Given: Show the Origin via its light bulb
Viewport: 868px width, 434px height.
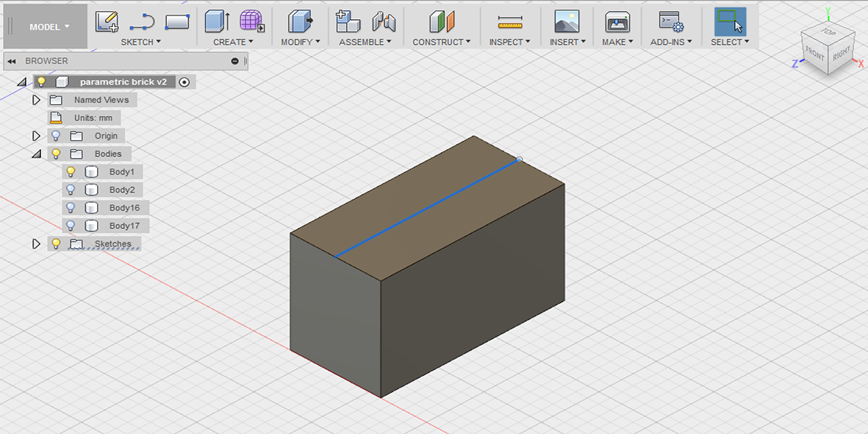Looking at the screenshot, I should coord(55,136).
